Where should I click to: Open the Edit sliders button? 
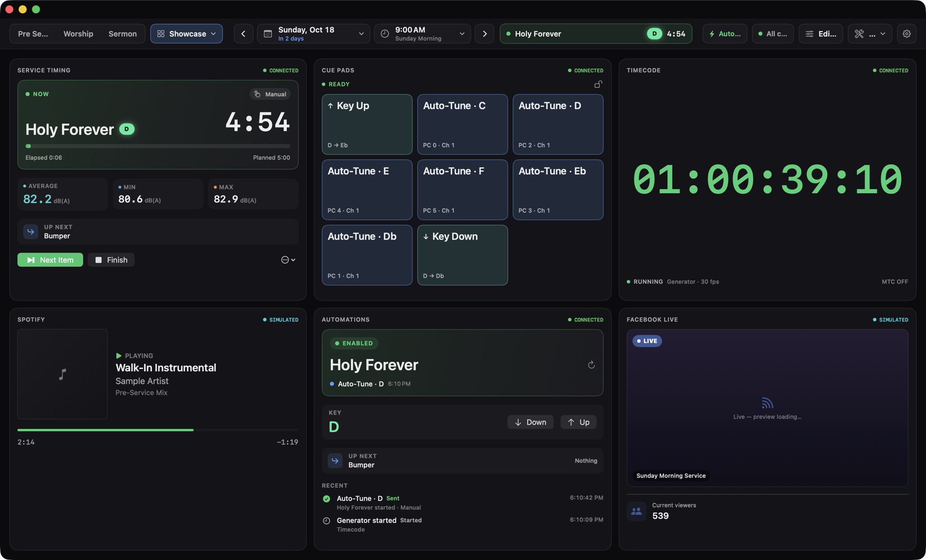pyautogui.click(x=821, y=34)
